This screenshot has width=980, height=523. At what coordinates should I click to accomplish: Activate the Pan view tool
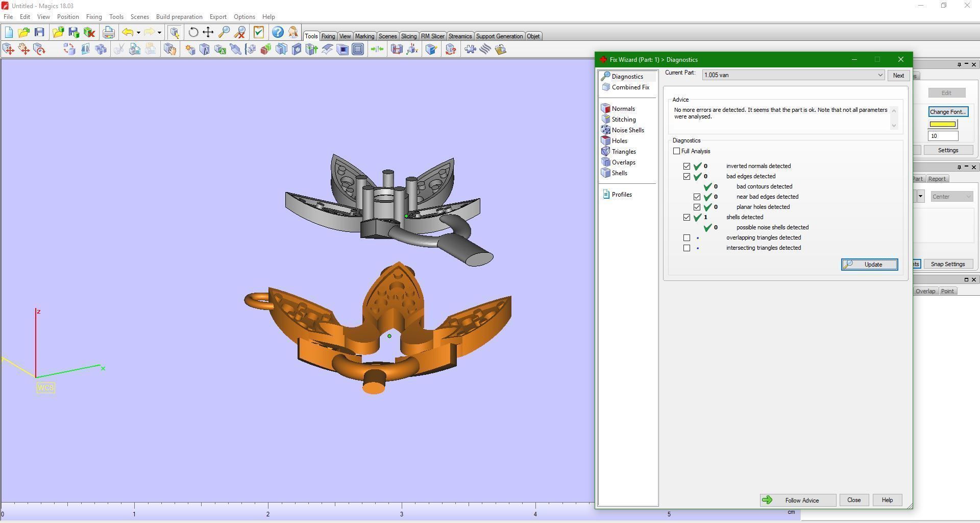208,33
